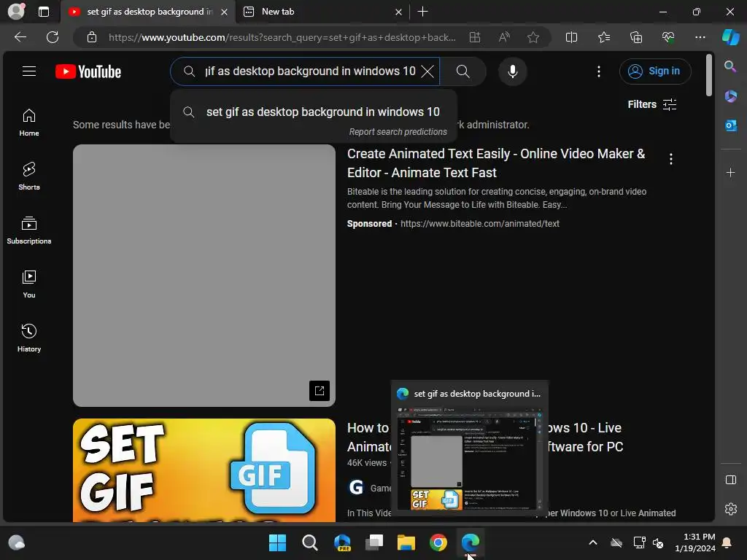Select the Edge window preview thumbnail
This screenshot has width=747, height=560.
(469, 459)
